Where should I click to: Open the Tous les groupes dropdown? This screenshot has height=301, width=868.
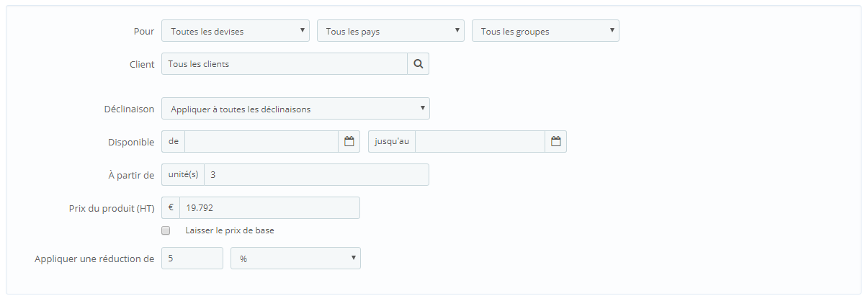pyautogui.click(x=545, y=31)
